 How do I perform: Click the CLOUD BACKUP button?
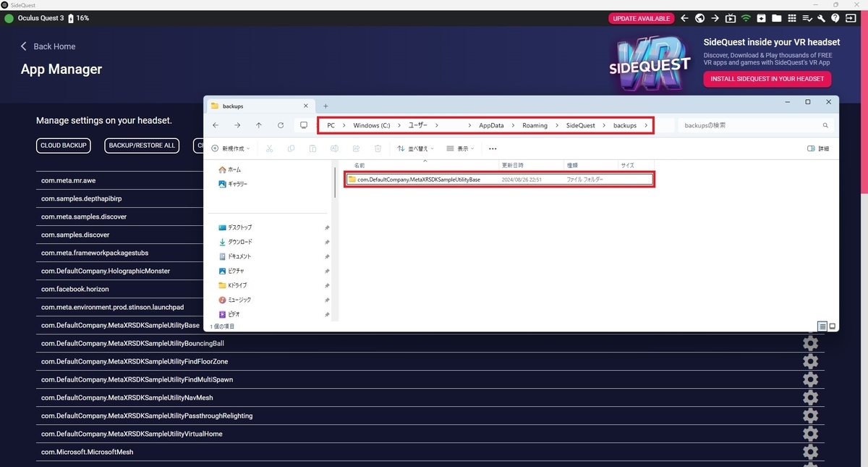click(x=64, y=146)
